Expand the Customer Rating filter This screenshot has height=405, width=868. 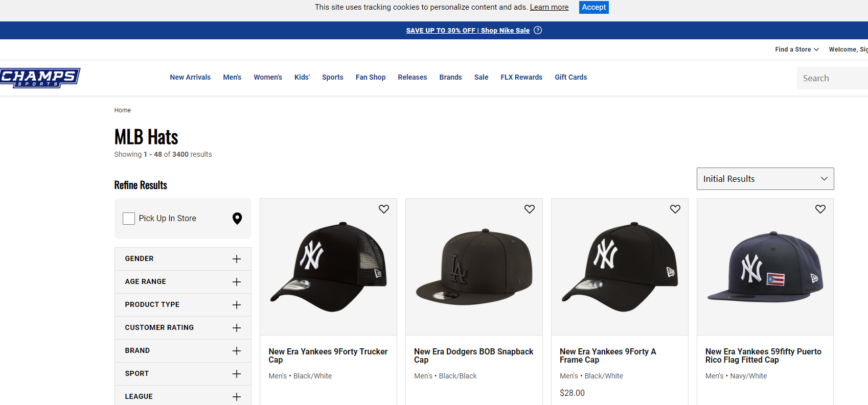click(183, 328)
